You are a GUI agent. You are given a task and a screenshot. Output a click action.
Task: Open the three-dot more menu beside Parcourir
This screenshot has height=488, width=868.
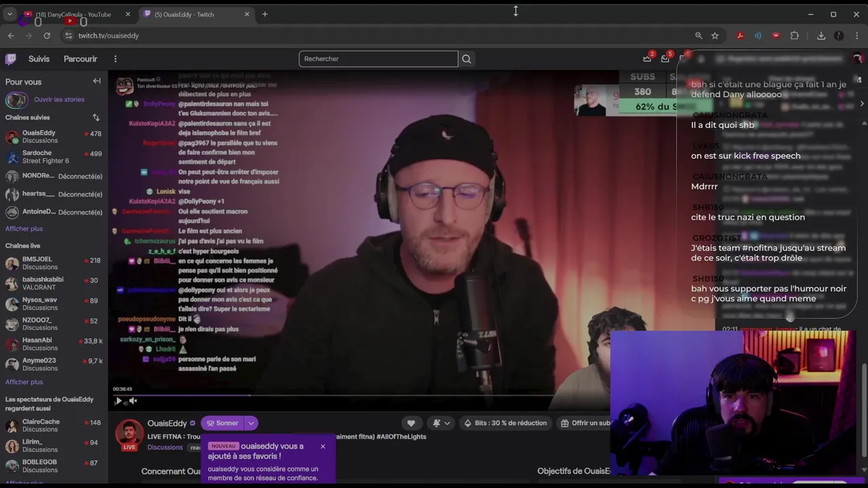coord(115,59)
